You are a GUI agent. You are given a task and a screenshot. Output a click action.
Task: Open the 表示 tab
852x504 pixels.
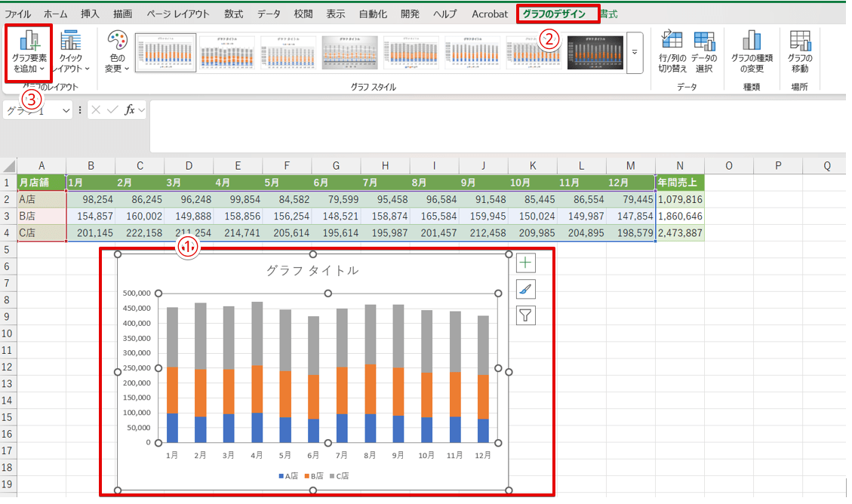point(336,14)
